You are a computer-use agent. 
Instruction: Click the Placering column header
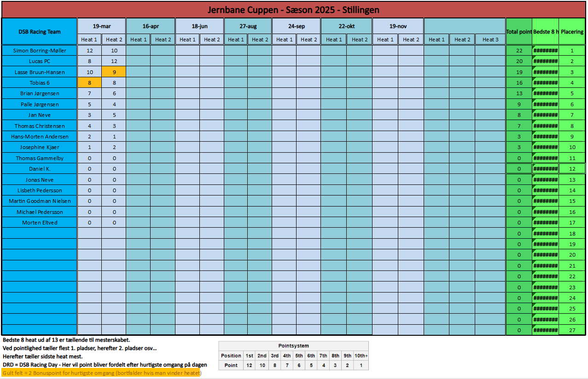coord(572,32)
